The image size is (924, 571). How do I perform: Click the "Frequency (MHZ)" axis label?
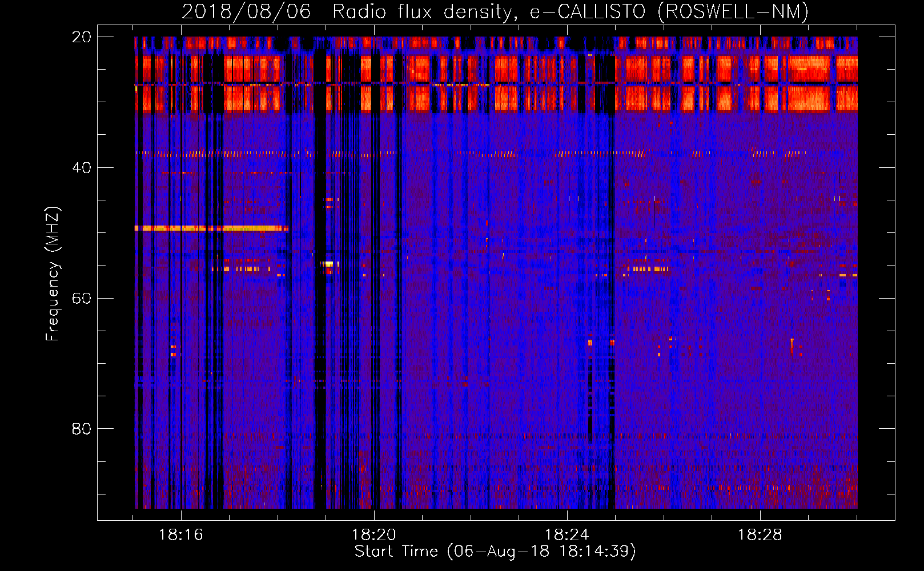click(52, 274)
